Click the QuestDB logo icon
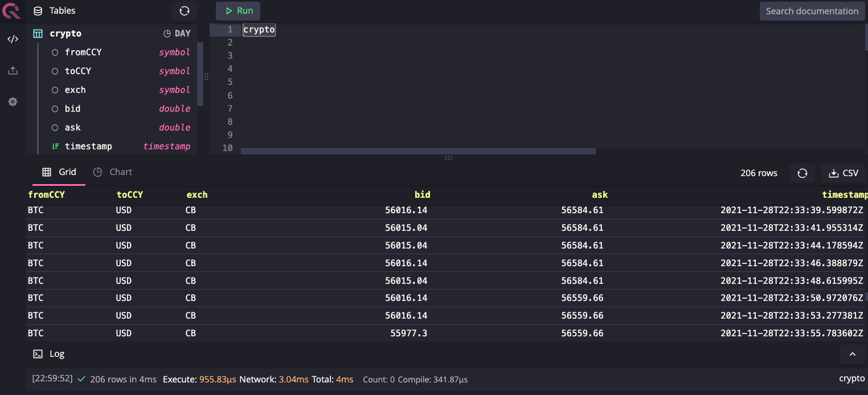 click(11, 11)
